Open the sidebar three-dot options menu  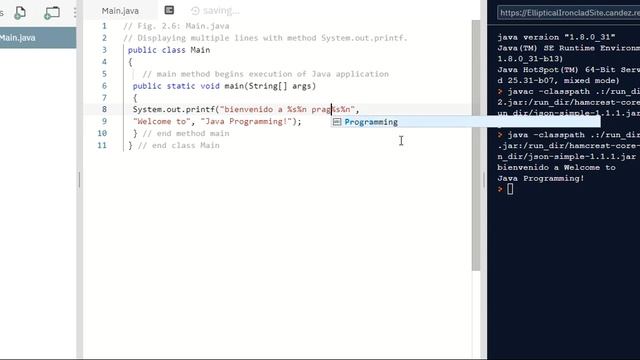(75, 13)
